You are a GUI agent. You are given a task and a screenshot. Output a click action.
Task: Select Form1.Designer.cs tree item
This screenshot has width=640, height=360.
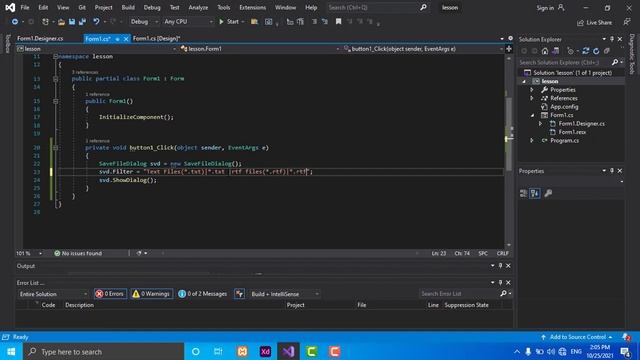point(581,124)
